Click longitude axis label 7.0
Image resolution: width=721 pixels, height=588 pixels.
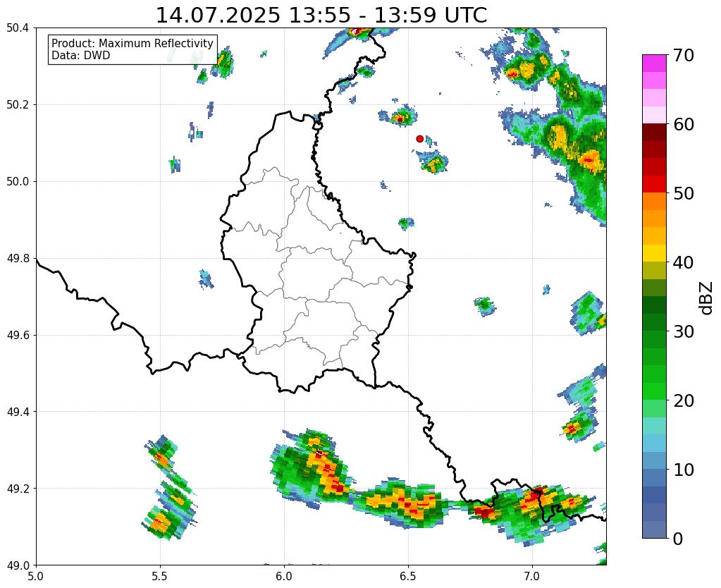click(x=532, y=577)
